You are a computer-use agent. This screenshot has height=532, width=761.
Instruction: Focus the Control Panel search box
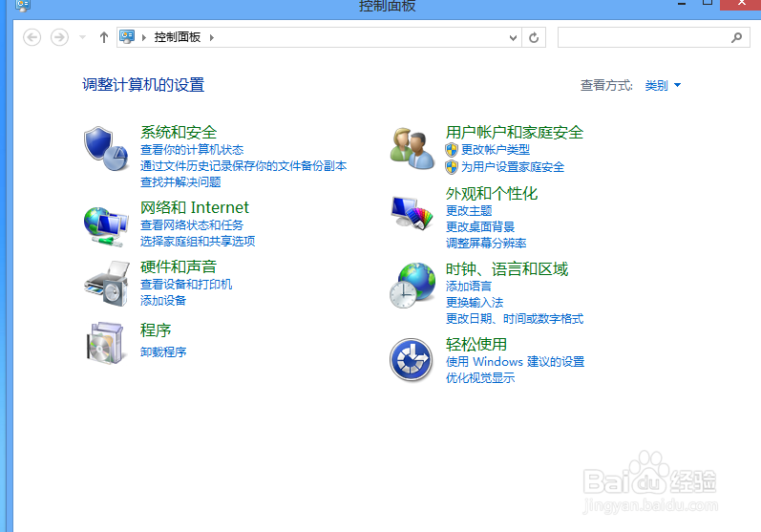tap(654, 37)
